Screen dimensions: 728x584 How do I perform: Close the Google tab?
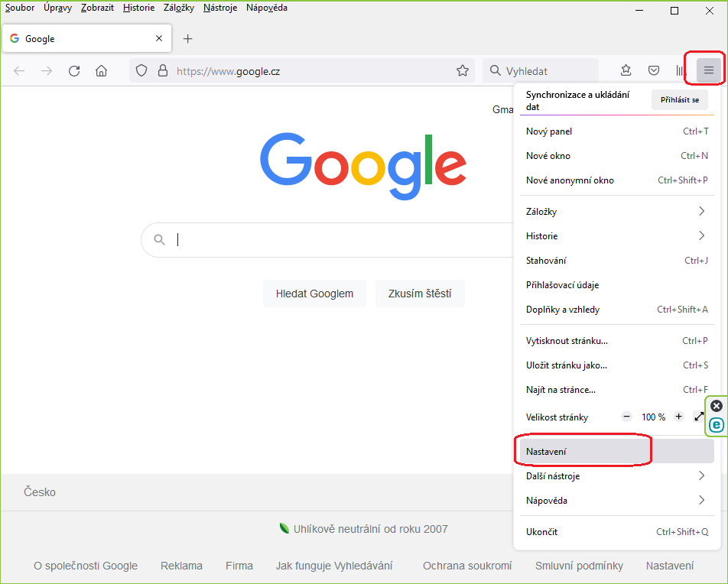coord(159,38)
